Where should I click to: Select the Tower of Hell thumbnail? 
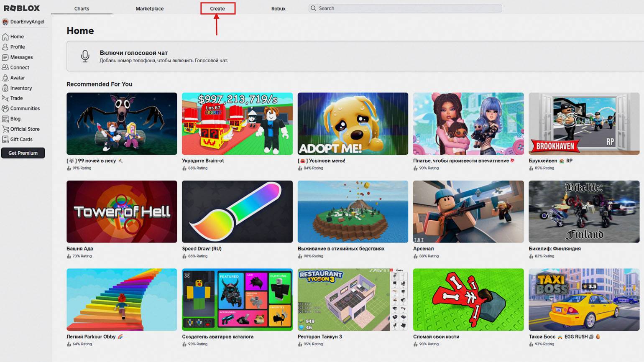122,212
